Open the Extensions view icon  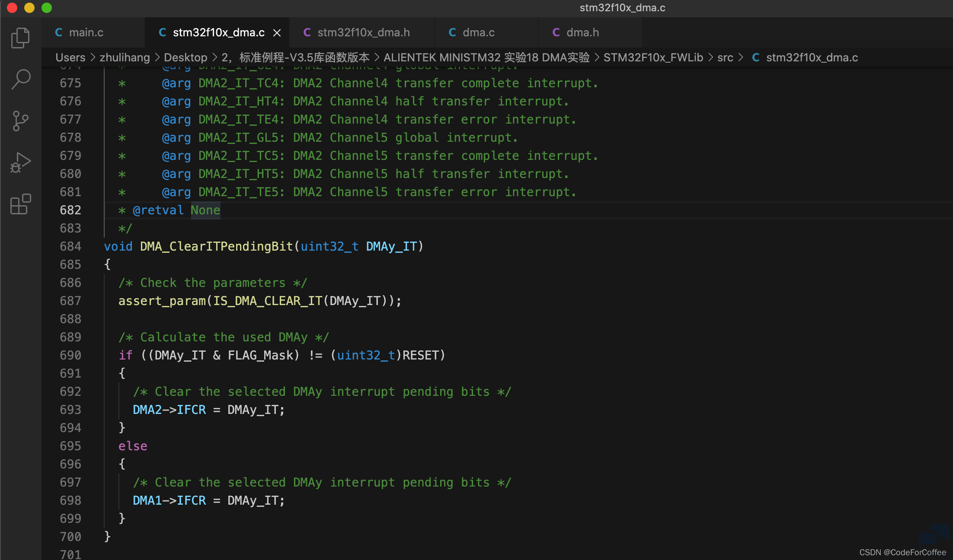(x=20, y=204)
